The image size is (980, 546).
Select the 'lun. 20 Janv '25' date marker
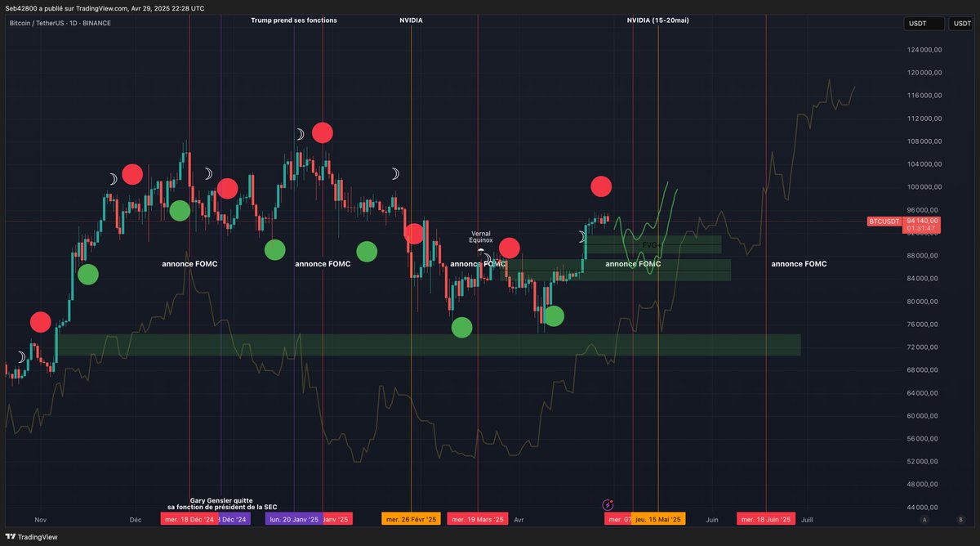coord(293,519)
